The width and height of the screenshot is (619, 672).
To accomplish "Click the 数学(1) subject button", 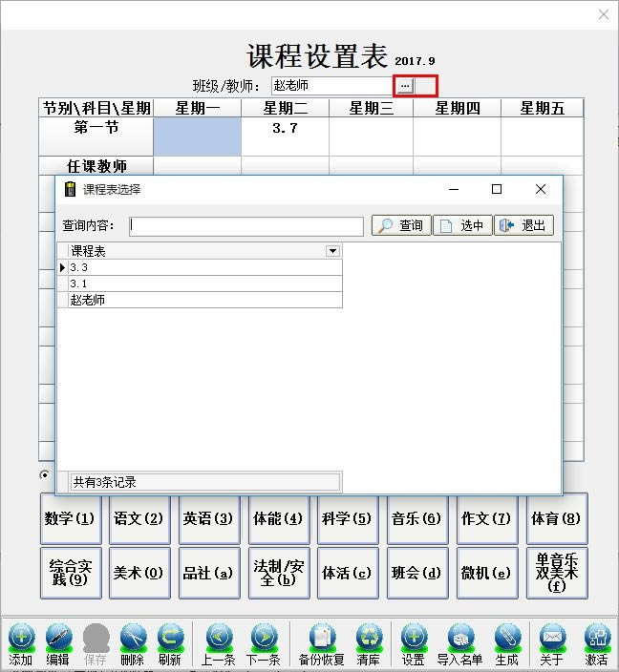I will [71, 518].
